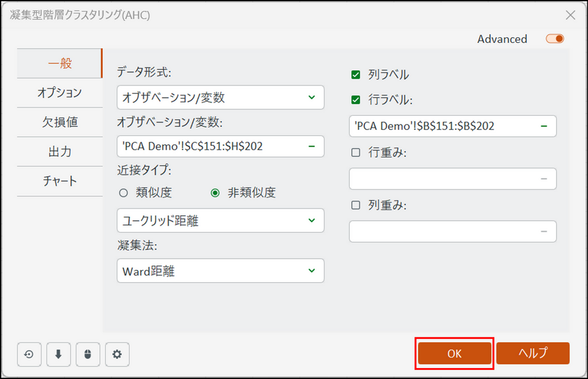Uncheck the 列ラベル checkbox
The image size is (588, 379).
tap(355, 75)
